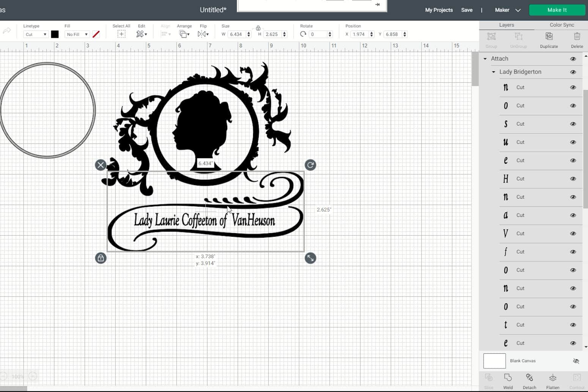Click the height stepper arrows
588x392 pixels.
285,34
